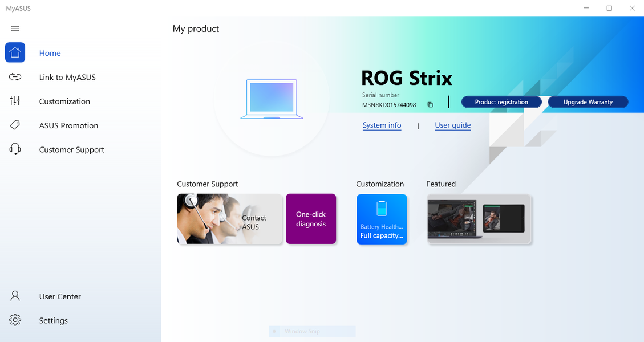Minimize the MyASUS window
This screenshot has width=644, height=342.
(586, 8)
